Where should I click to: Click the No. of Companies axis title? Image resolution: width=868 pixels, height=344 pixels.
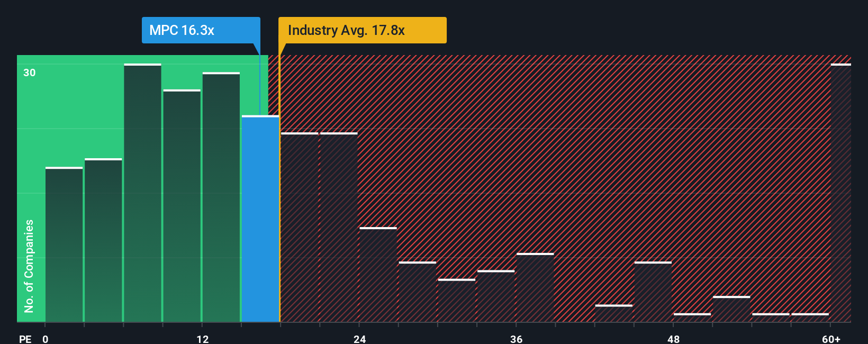point(29,266)
